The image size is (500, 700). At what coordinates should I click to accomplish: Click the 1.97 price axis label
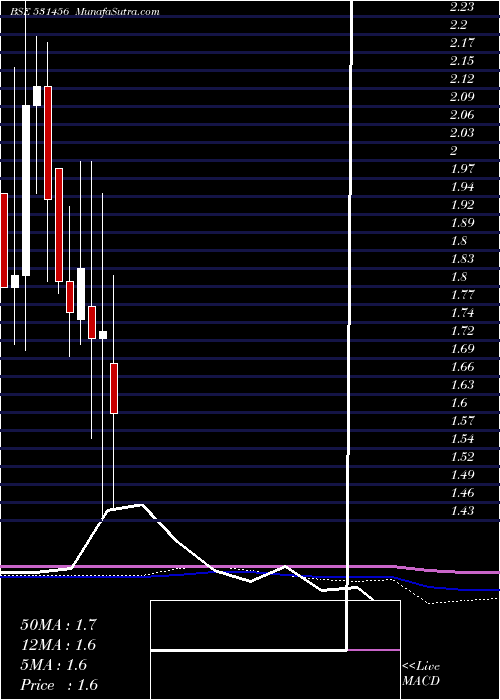click(462, 169)
